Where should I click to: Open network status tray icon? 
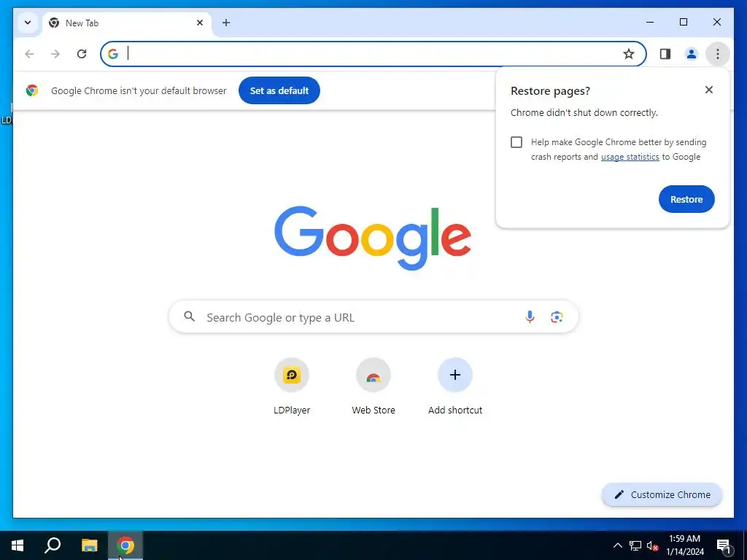[x=635, y=545]
